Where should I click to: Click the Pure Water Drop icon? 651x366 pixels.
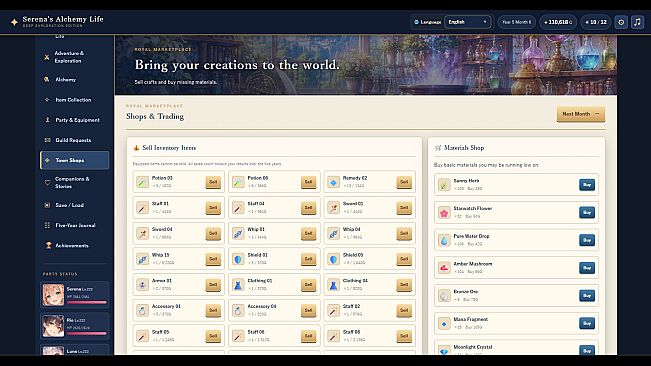pyautogui.click(x=444, y=240)
